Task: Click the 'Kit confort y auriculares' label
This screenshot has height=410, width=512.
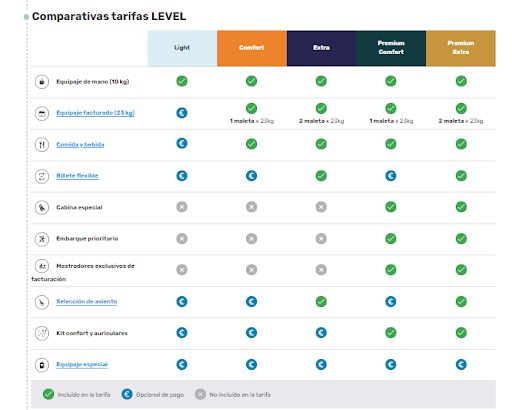Action: pos(92,333)
